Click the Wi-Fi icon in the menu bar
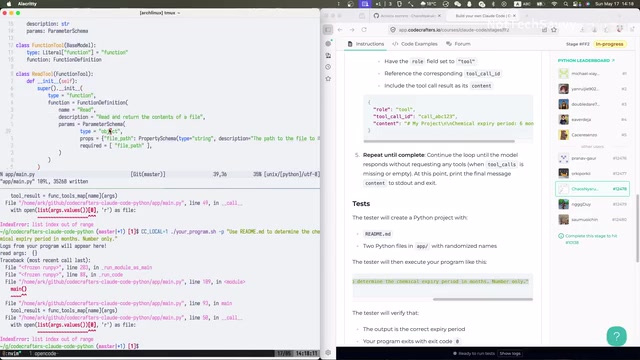640x360 pixels. tap(554, 4)
